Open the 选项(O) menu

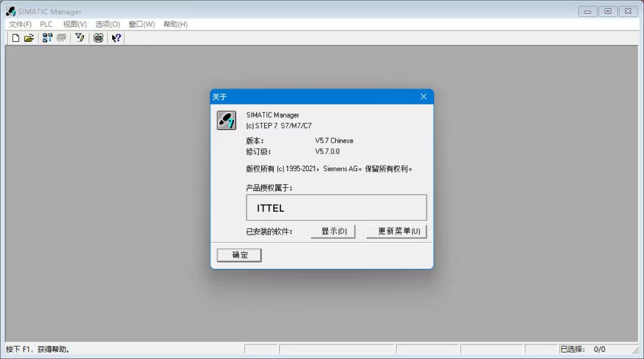[107, 24]
